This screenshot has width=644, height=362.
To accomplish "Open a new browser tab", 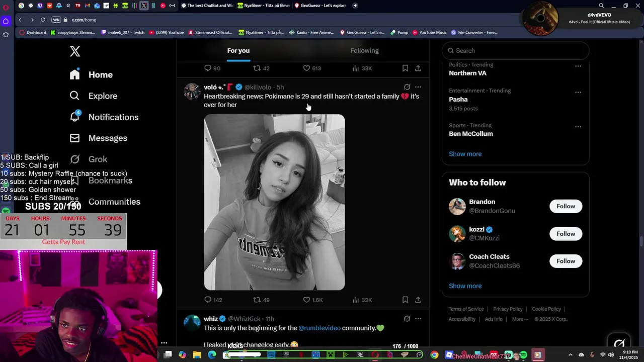I will pyautogui.click(x=355, y=6).
